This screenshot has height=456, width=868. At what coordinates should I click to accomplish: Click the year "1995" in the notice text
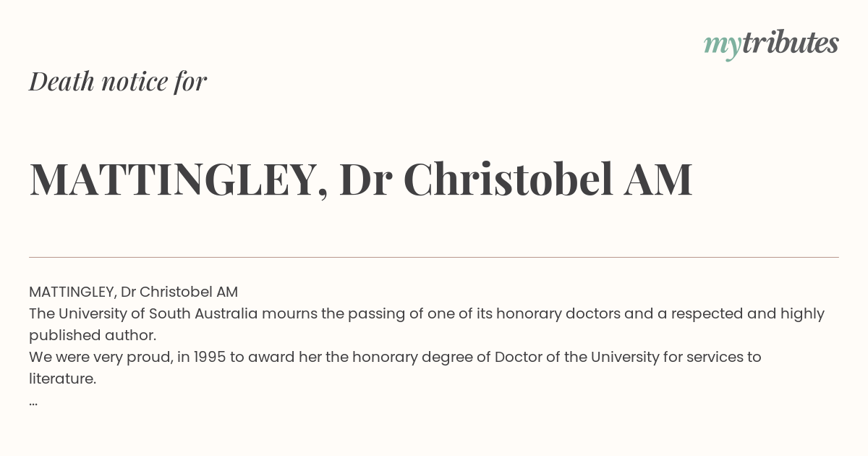click(x=210, y=357)
